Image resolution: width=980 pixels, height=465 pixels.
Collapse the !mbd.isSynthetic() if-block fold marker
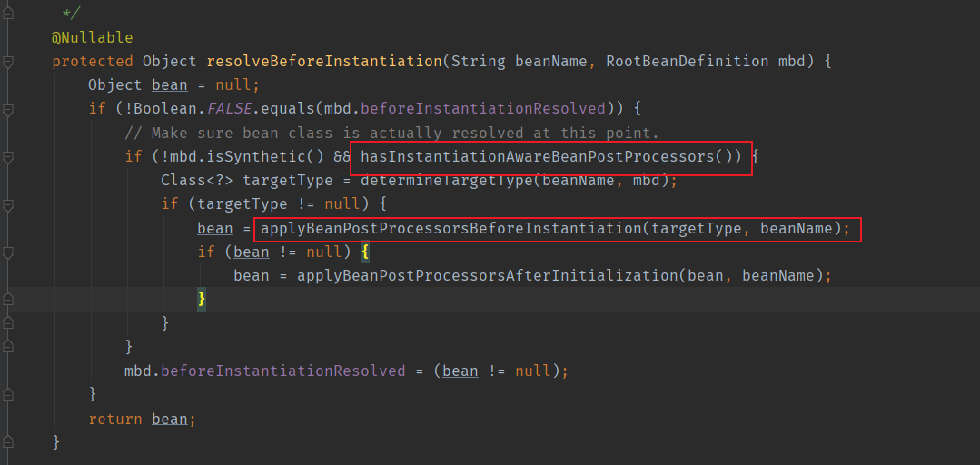coord(7,157)
